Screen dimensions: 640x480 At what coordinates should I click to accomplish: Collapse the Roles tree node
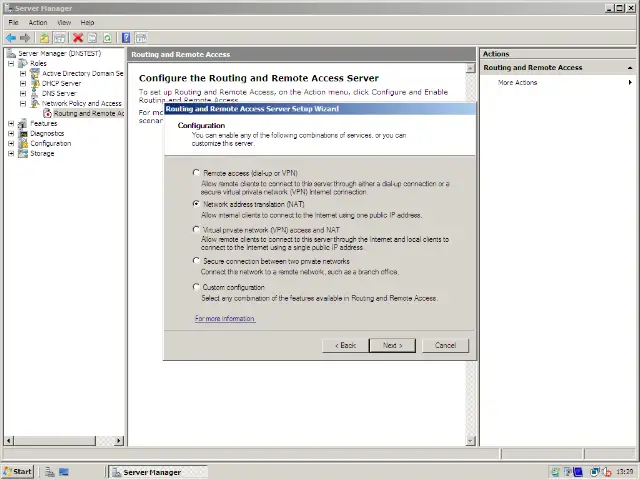pos(11,64)
